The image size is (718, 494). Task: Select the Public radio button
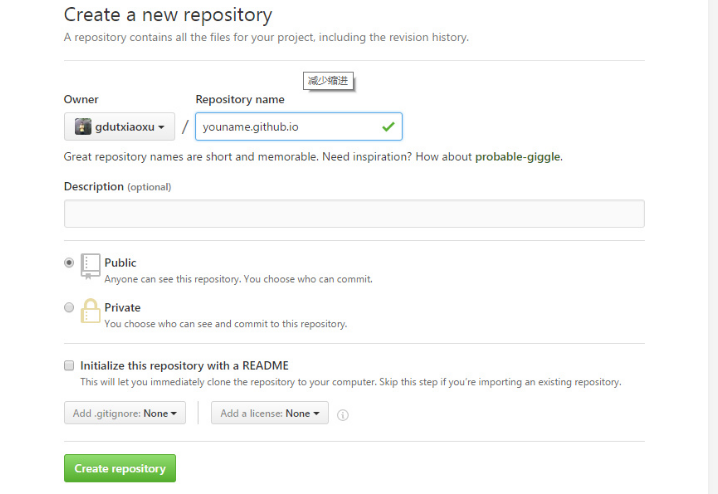(69, 263)
